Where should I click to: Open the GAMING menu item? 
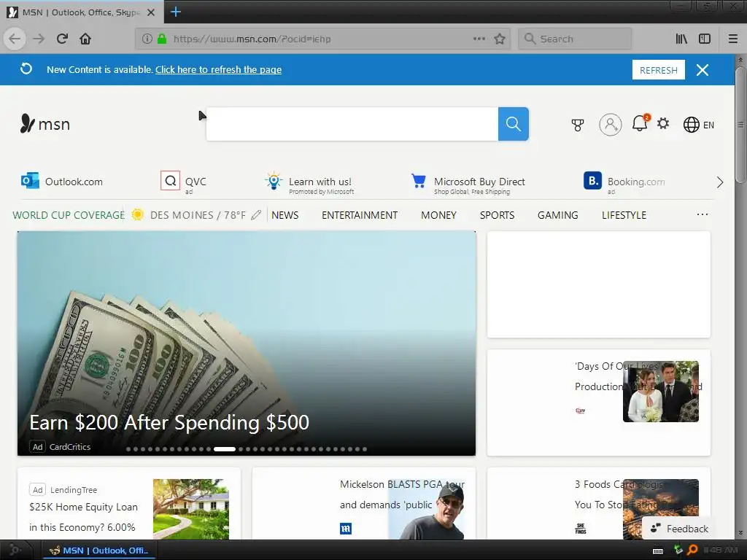(558, 215)
